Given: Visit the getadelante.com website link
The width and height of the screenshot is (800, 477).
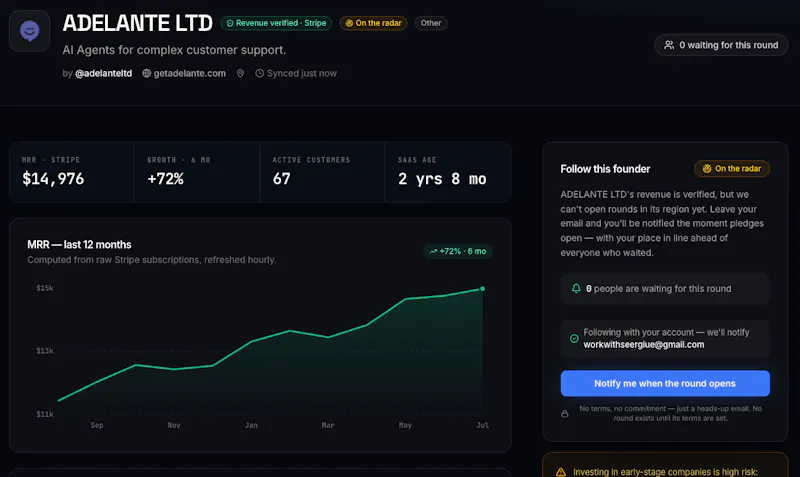Looking at the screenshot, I should [189, 73].
